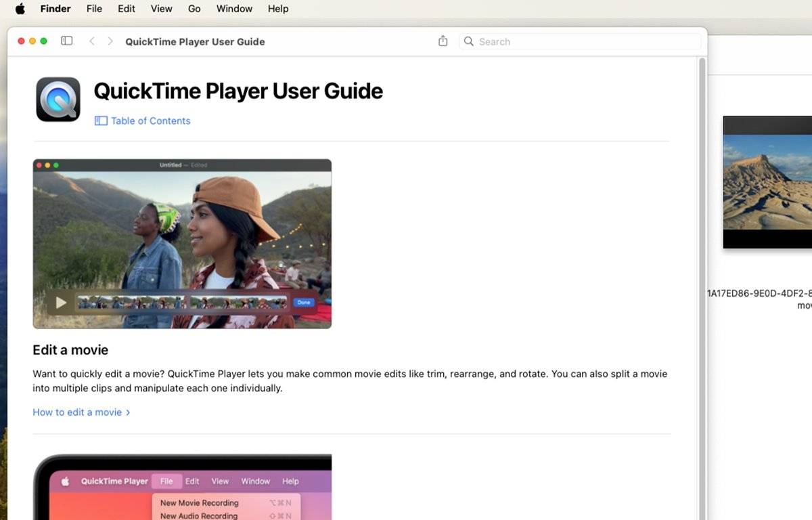
Task: Open the 'How to edit a movie' link
Action: pos(77,412)
